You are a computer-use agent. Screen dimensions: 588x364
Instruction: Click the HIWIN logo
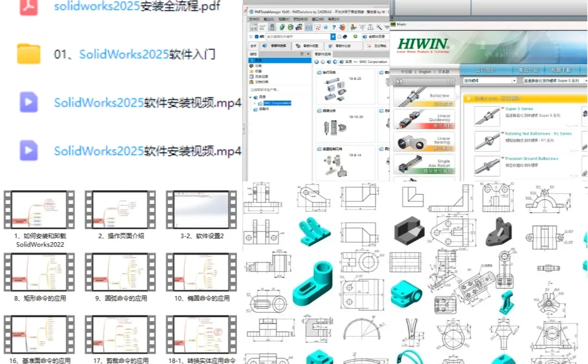(423, 45)
